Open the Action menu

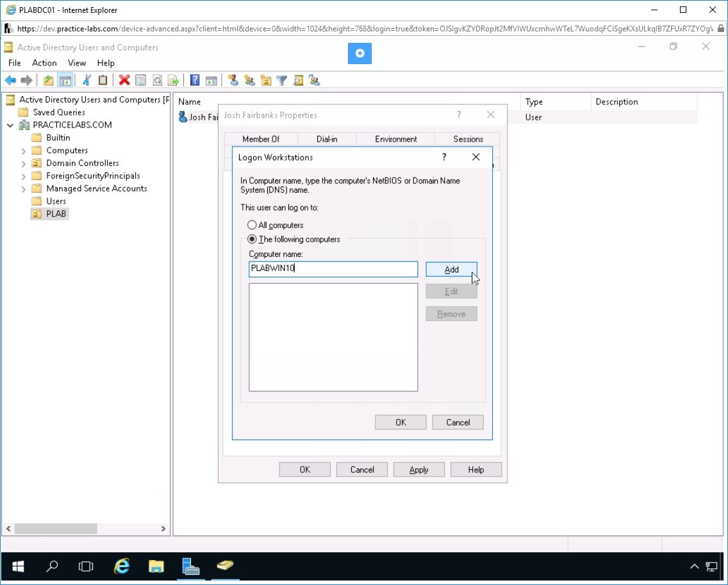(x=44, y=63)
